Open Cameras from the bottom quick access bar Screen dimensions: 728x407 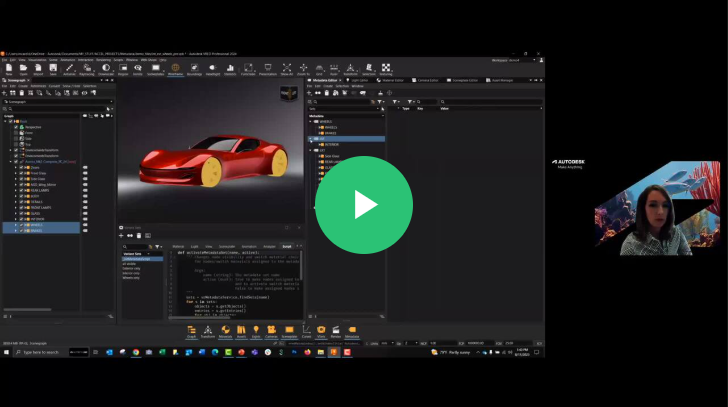271,331
